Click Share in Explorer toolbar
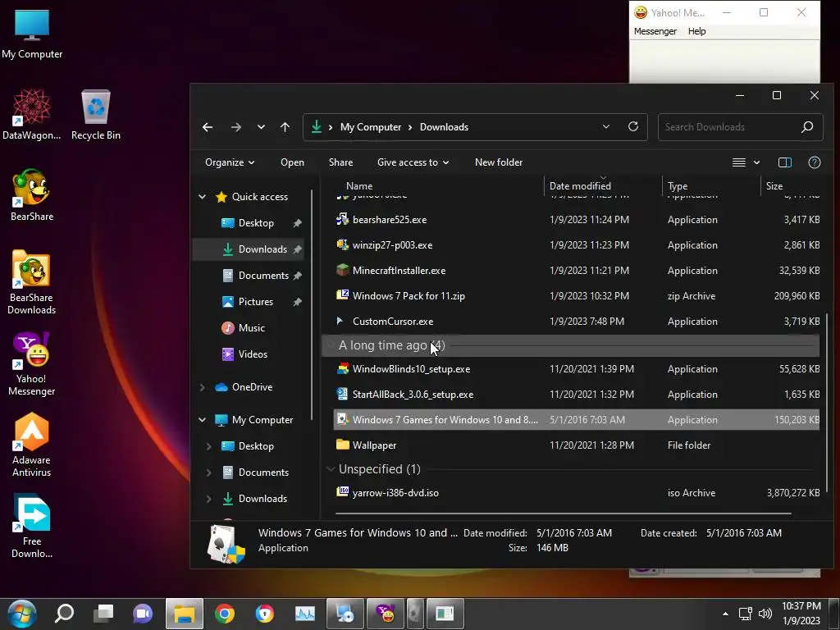840x630 pixels. click(340, 162)
